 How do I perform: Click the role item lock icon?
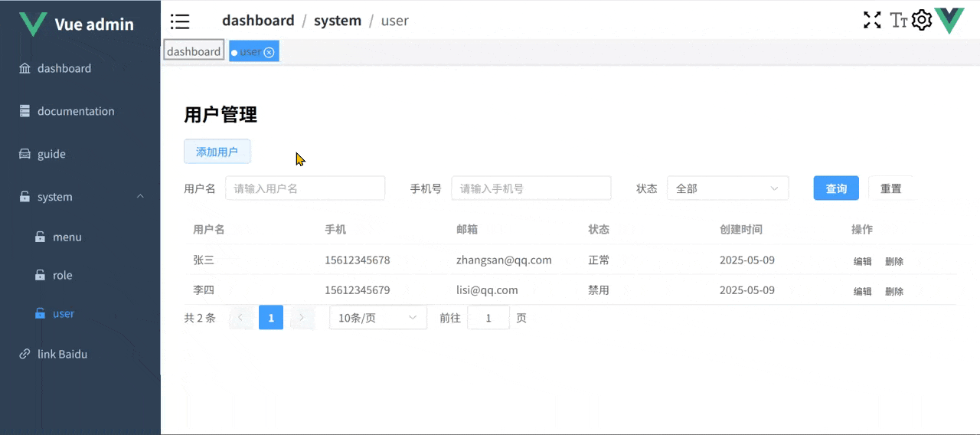pos(40,275)
